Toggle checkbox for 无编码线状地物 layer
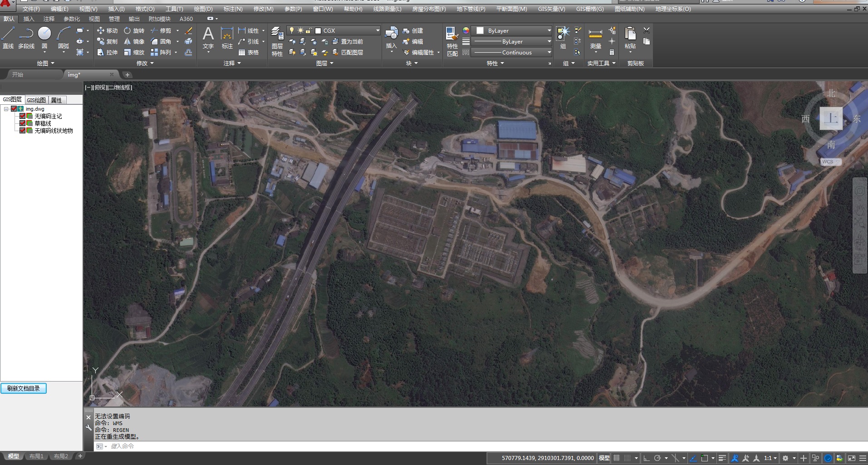The width and height of the screenshot is (868, 465). tap(22, 131)
